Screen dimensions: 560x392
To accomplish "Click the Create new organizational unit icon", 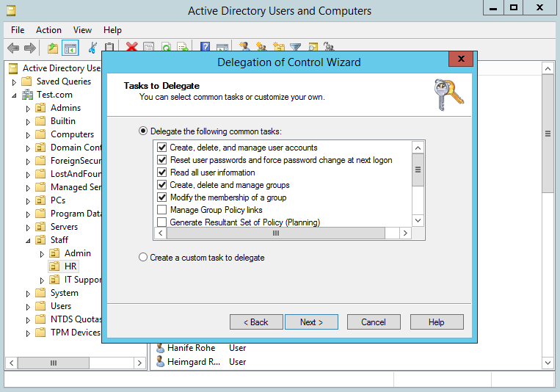I will point(279,47).
